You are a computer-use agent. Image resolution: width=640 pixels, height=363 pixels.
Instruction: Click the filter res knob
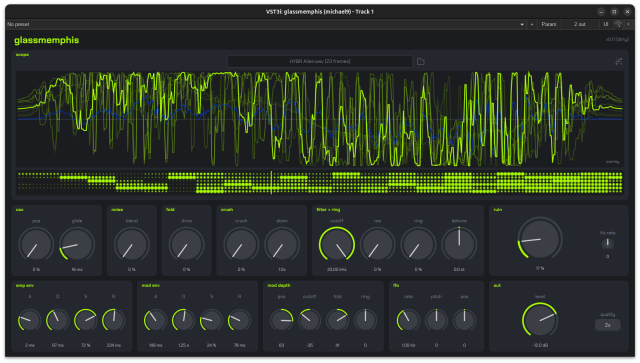377,245
